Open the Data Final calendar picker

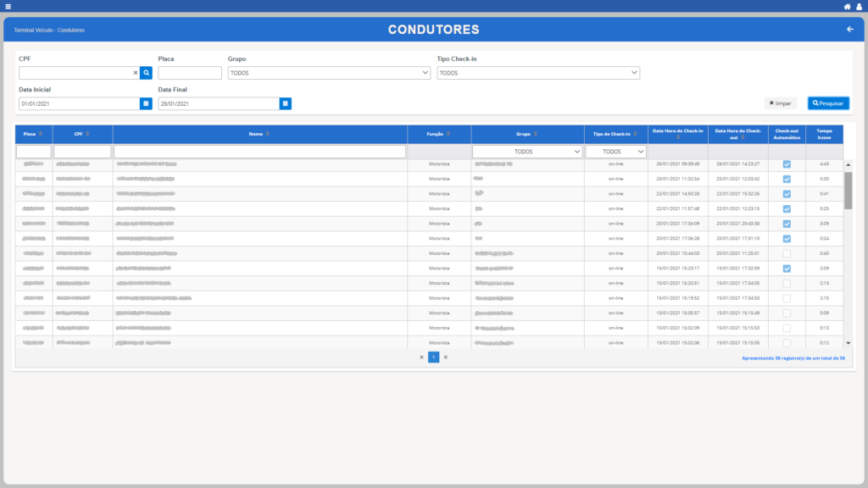click(x=286, y=103)
